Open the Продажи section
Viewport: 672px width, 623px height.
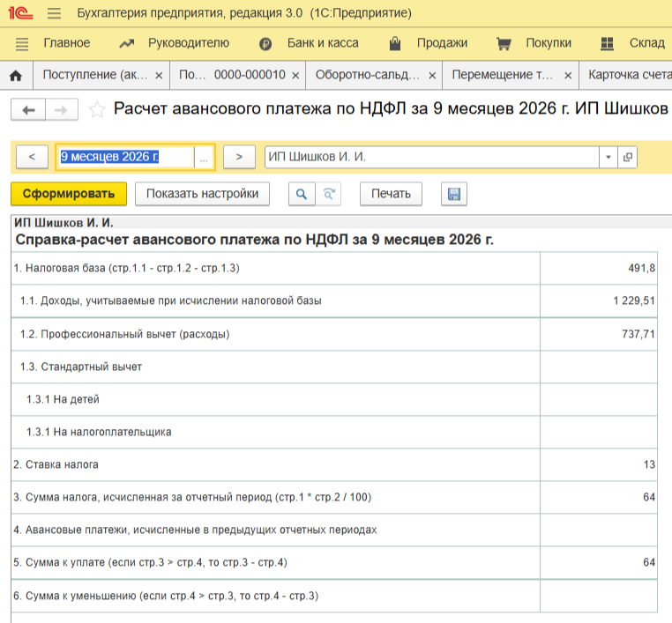443,43
